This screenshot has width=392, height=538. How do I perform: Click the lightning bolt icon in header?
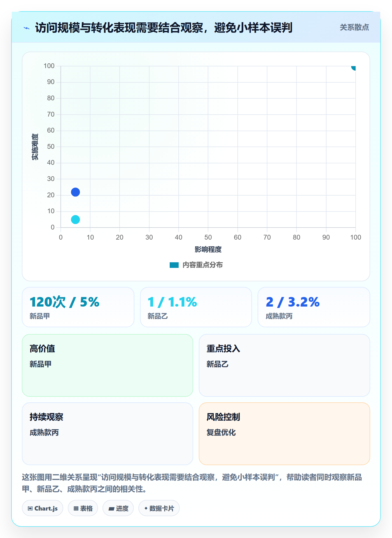[27, 28]
